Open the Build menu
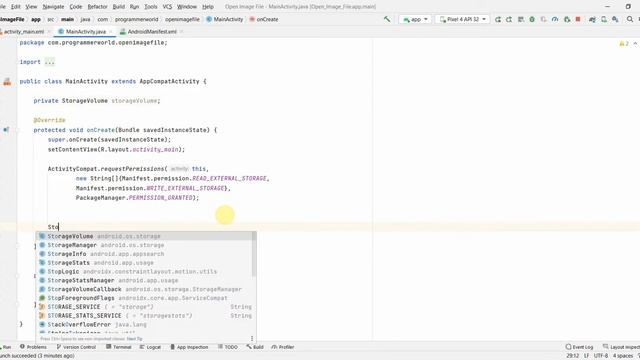640x360 pixels. [x=119, y=7]
